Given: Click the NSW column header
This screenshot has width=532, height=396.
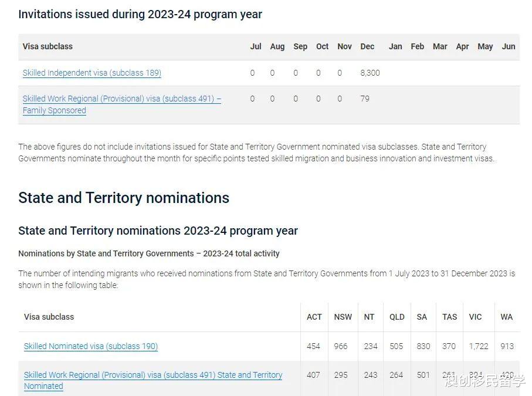Looking at the screenshot, I should coord(343,317).
